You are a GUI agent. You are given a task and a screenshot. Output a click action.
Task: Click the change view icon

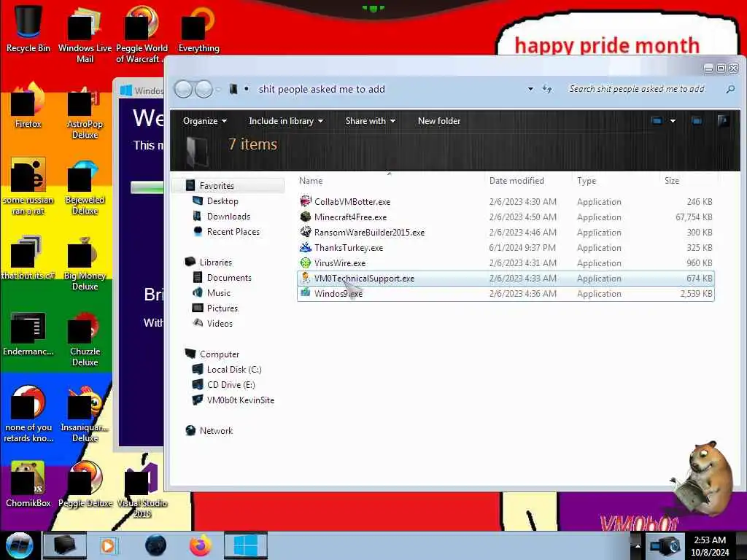pos(657,121)
